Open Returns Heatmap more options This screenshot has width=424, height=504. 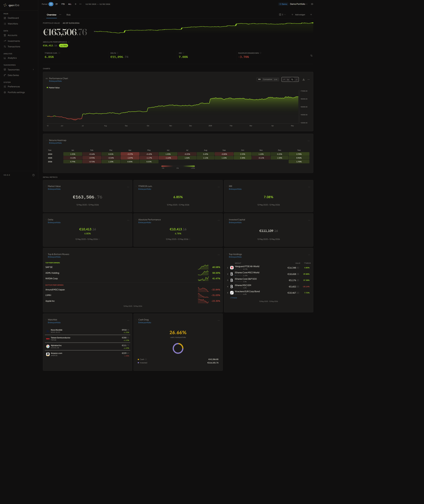(x=309, y=141)
